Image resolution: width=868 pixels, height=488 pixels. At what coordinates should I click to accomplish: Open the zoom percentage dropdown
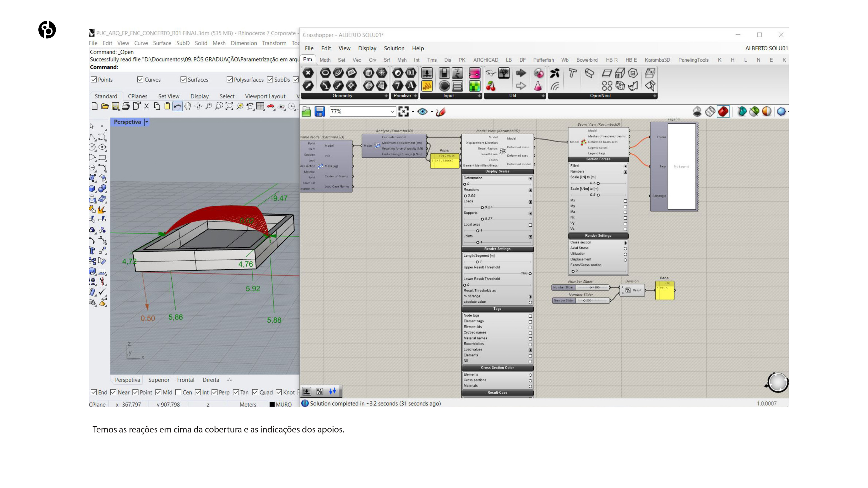click(x=392, y=111)
